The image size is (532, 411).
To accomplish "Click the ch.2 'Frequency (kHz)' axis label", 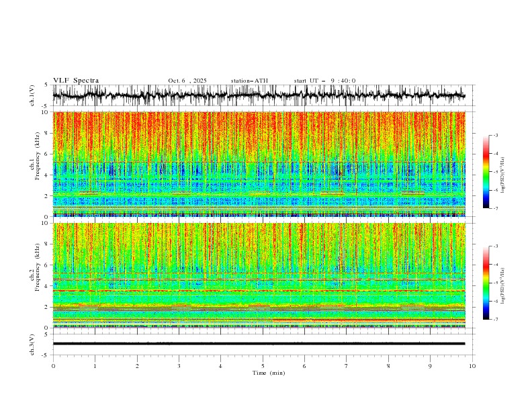I will click(x=38, y=267).
